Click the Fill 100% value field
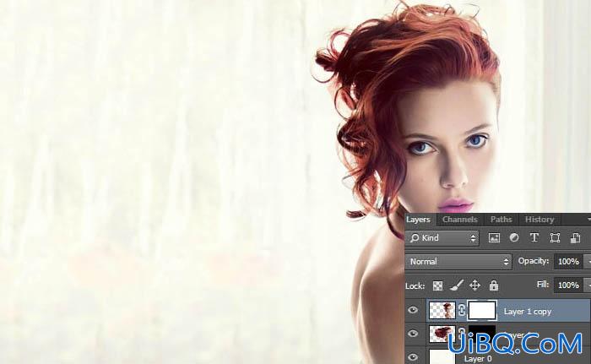This screenshot has height=364, width=591. coord(568,285)
